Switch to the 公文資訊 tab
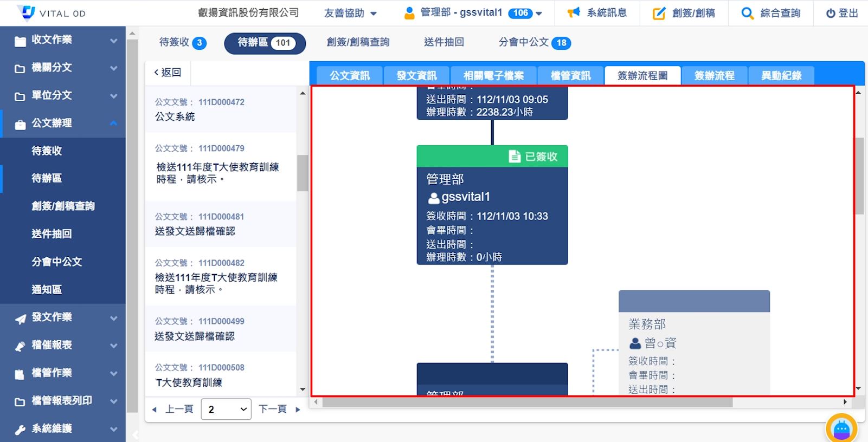 pyautogui.click(x=350, y=76)
